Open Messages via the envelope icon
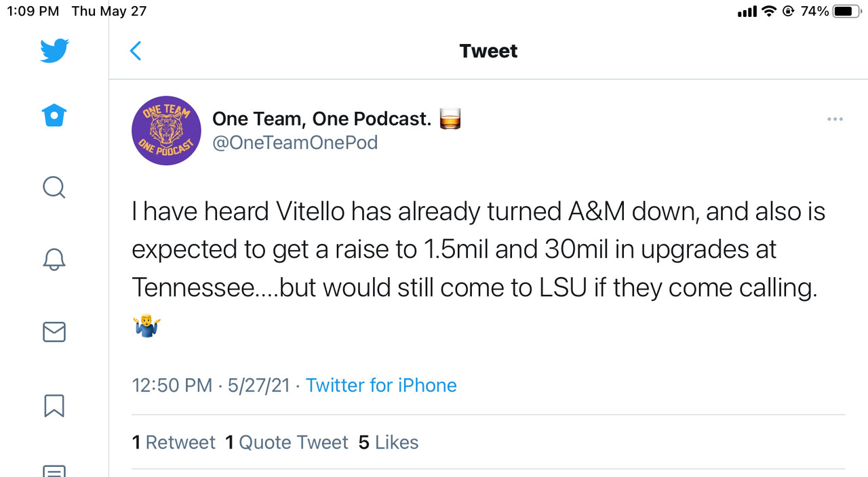868x477 pixels. click(54, 332)
